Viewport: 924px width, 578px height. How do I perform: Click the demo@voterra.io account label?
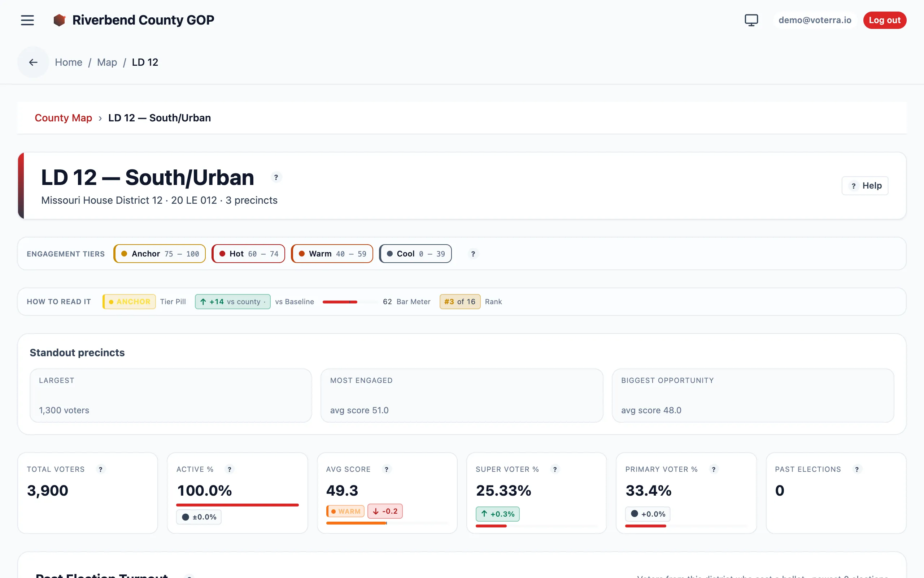(x=815, y=20)
